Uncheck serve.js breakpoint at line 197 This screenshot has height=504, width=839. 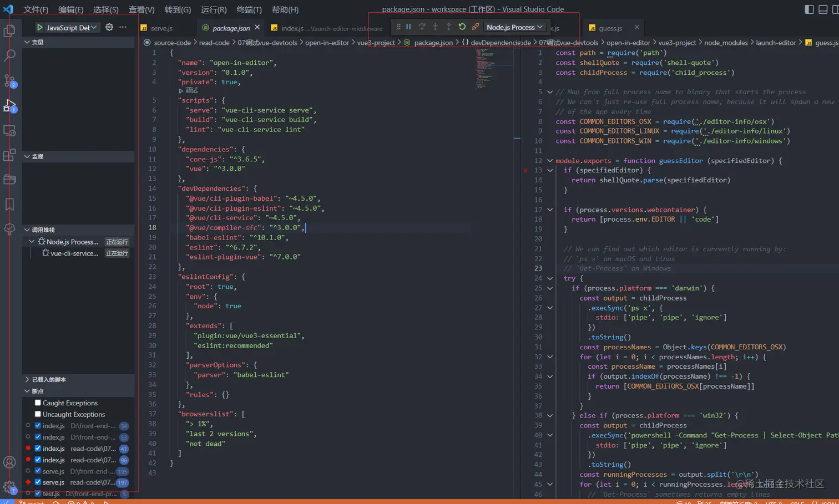coord(38,482)
